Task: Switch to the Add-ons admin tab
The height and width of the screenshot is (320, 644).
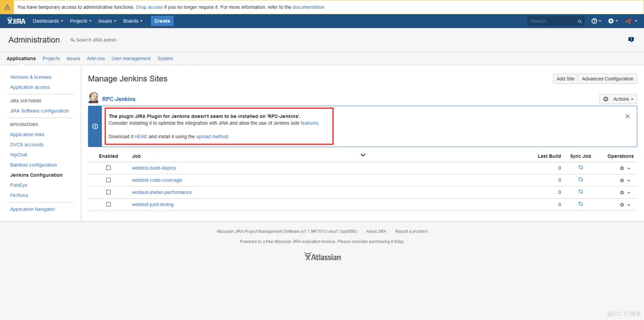Action: click(x=96, y=59)
